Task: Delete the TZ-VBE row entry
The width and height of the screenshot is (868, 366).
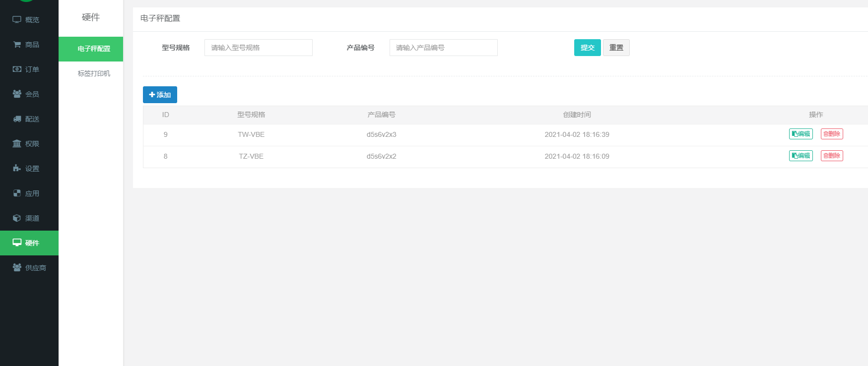Action: click(832, 156)
